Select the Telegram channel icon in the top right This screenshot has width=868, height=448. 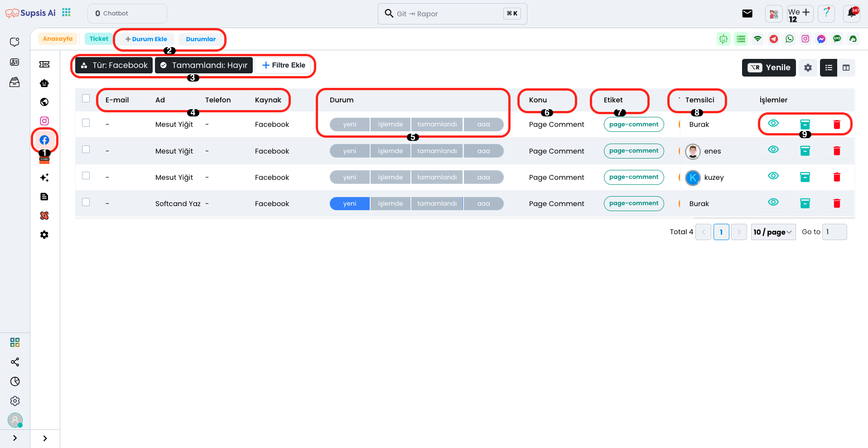tap(774, 39)
